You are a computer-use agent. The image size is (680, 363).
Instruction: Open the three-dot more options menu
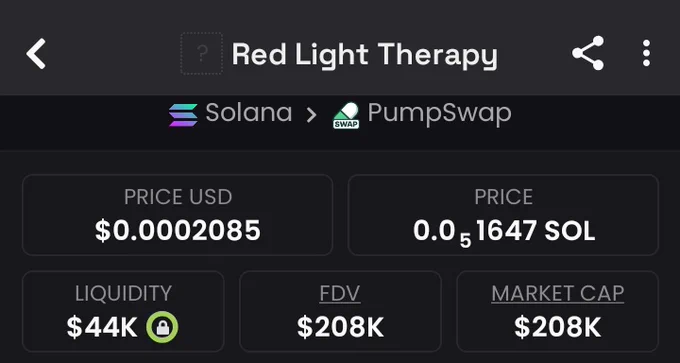pyautogui.click(x=646, y=53)
